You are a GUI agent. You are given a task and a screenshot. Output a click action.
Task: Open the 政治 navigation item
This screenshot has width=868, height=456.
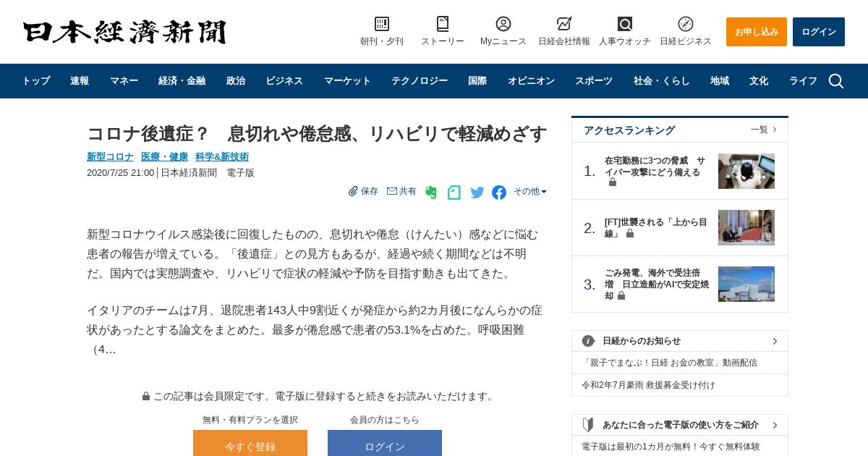236,81
